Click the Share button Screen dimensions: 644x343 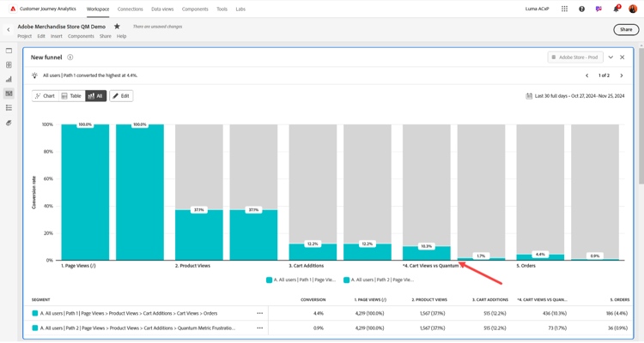[x=626, y=29]
